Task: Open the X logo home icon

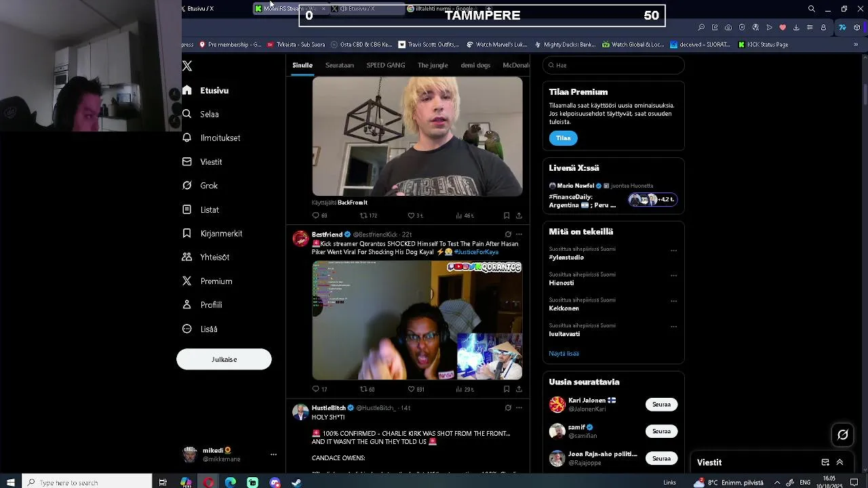Action: (x=187, y=66)
